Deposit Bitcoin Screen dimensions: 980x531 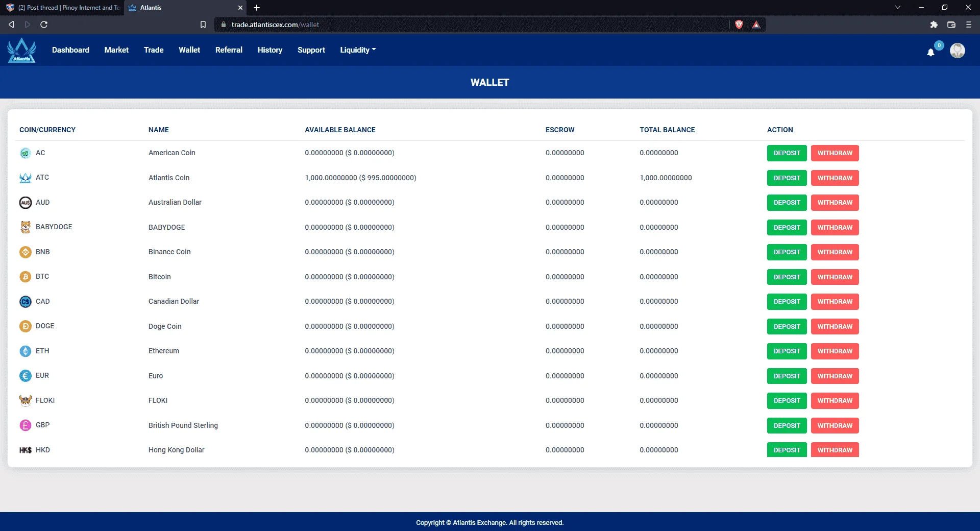pos(787,277)
